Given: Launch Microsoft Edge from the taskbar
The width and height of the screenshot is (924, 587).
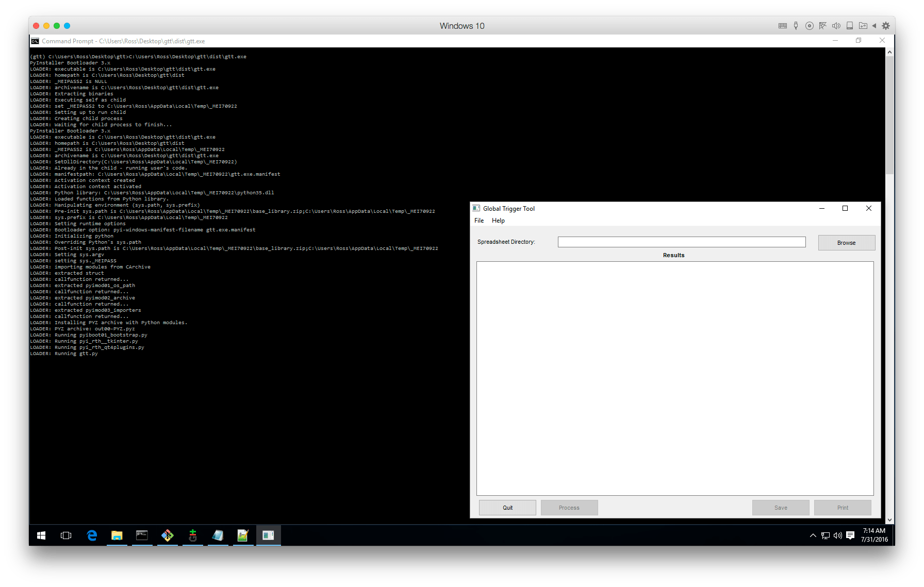Looking at the screenshot, I should 92,535.
